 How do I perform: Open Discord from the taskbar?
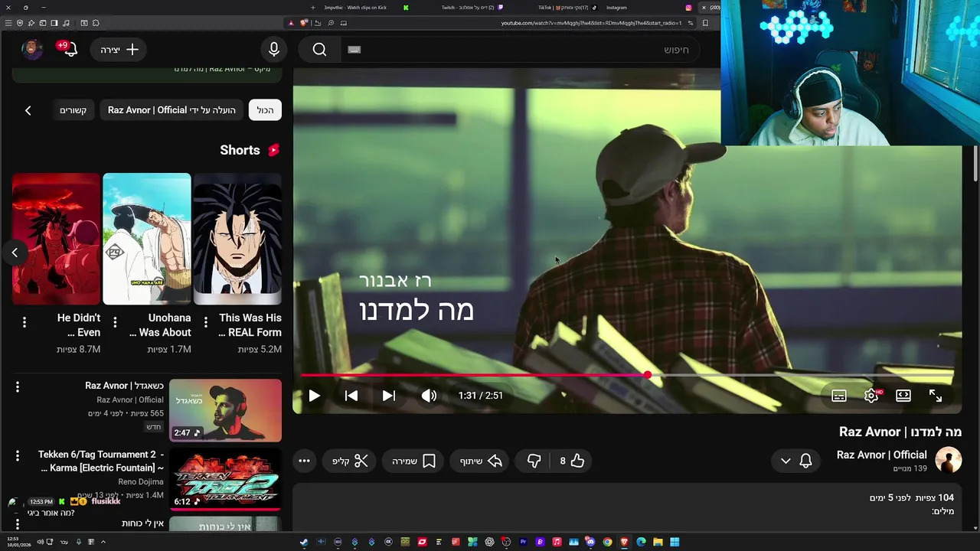point(590,542)
